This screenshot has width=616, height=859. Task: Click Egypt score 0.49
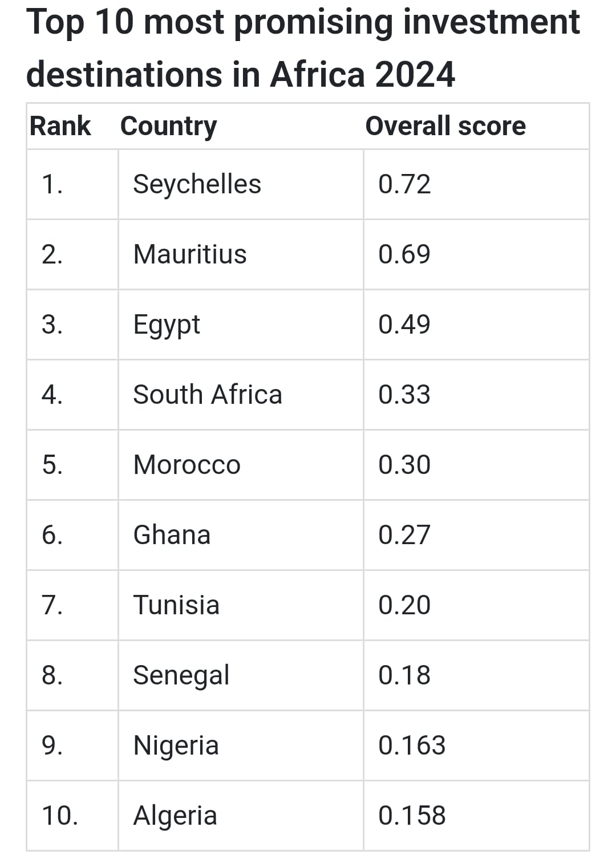pos(404,325)
